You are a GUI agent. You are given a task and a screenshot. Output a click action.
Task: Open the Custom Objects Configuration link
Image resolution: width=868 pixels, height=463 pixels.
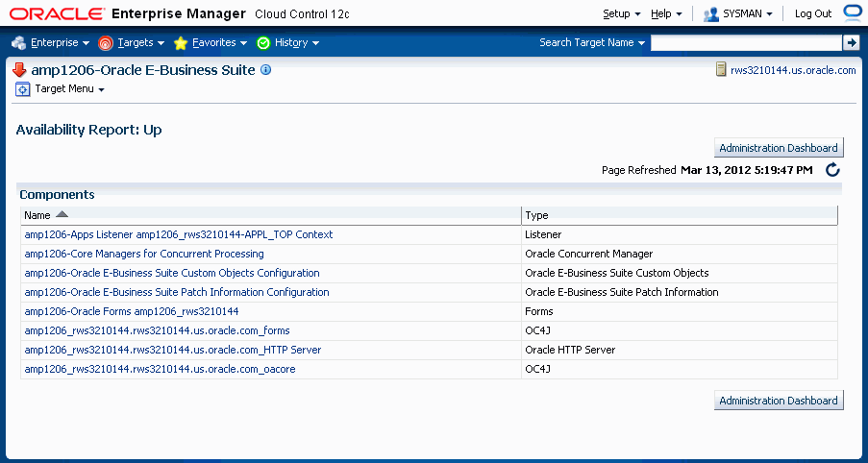[172, 273]
